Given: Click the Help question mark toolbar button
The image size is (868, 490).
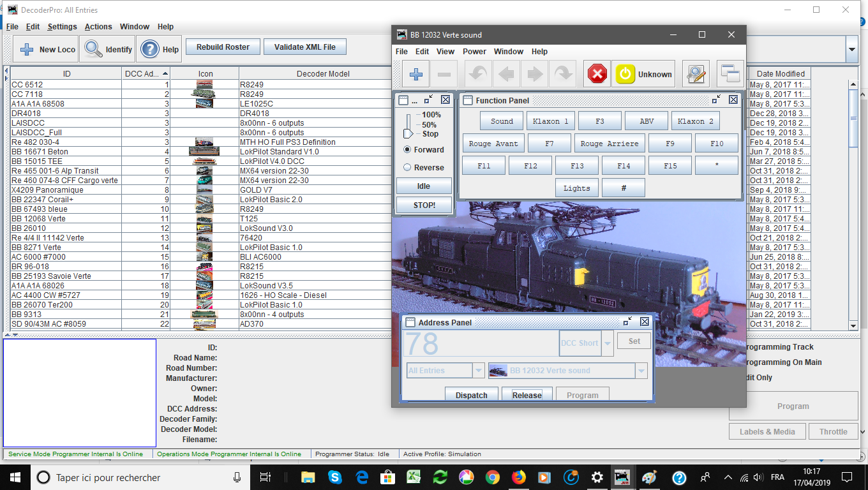Looking at the screenshot, I should (160, 49).
